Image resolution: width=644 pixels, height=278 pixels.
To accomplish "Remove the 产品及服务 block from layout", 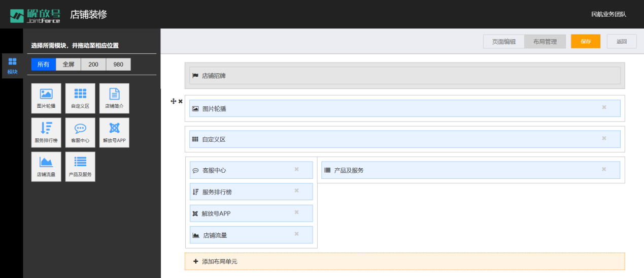I will (x=604, y=169).
